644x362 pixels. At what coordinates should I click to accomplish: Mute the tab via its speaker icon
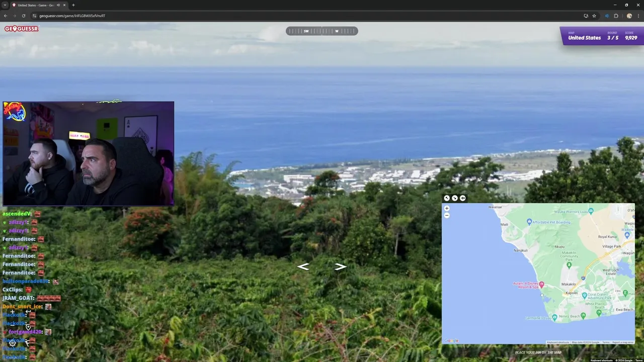(x=58, y=5)
